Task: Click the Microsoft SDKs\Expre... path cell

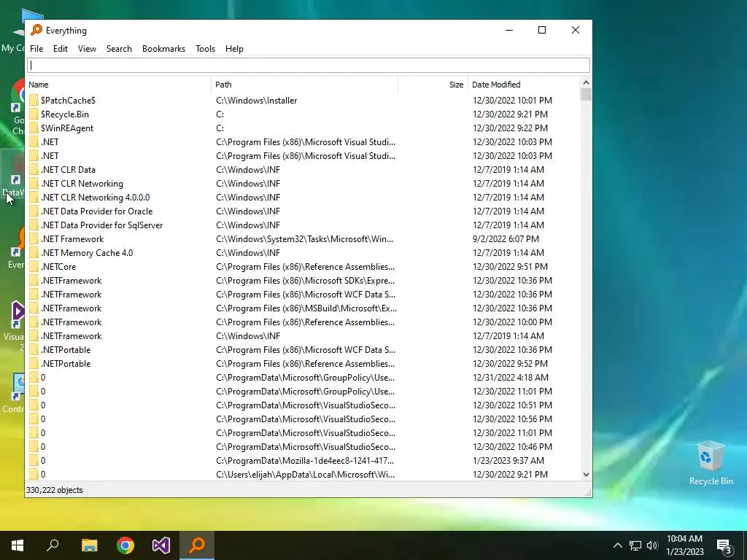Action: 305,281
